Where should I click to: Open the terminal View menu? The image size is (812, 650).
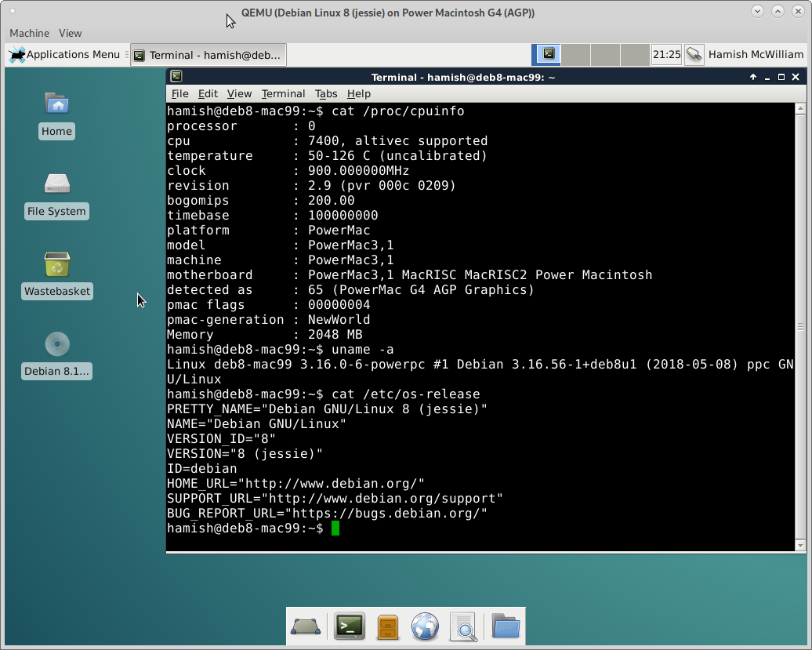[x=239, y=94]
